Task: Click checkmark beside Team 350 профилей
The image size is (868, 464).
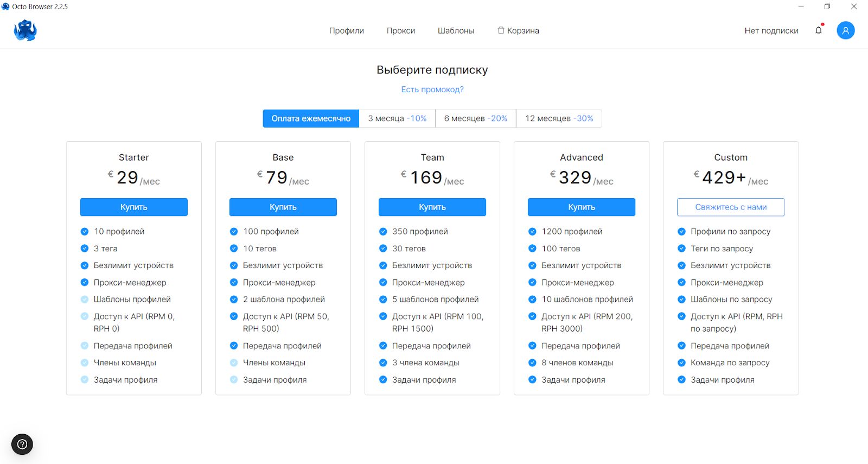Action: coord(383,232)
